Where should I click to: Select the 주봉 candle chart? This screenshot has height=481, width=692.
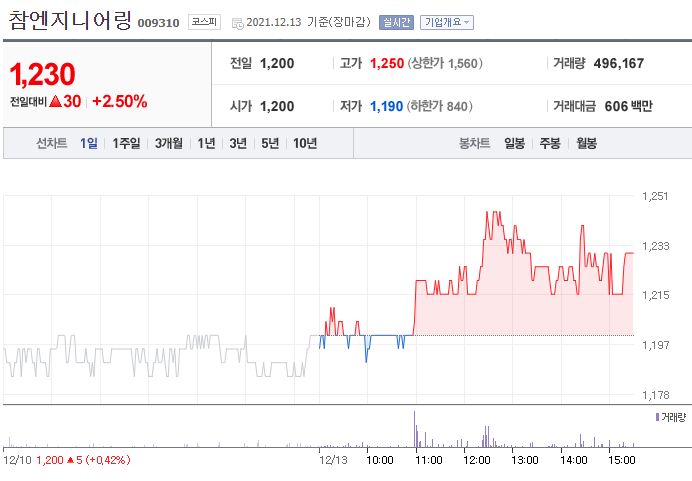tap(550, 143)
